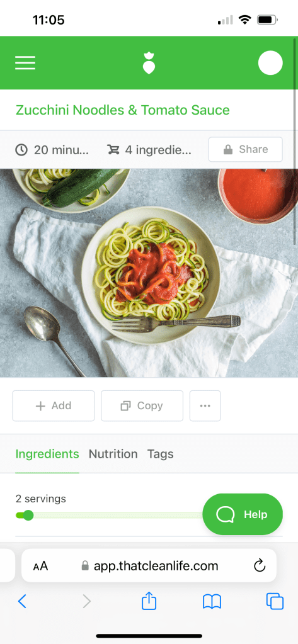This screenshot has height=644, width=298.
Task: Click the Share recipe button
Action: click(x=245, y=149)
